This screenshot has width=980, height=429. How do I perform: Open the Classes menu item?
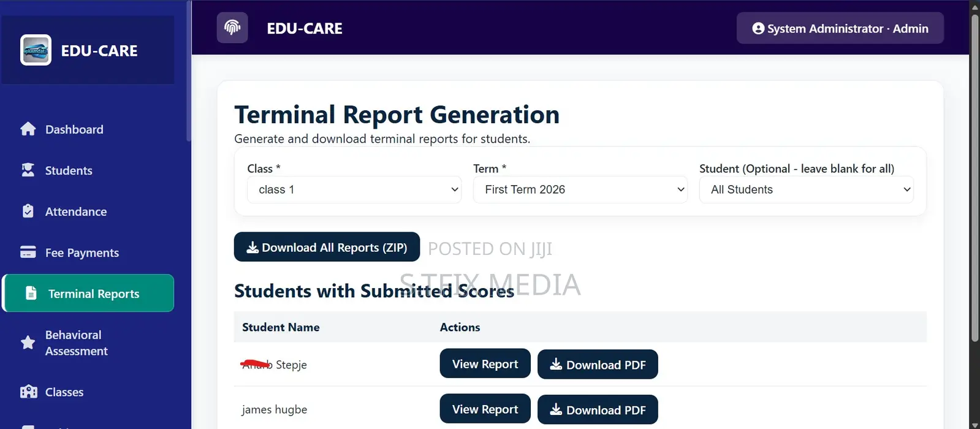pos(88,392)
